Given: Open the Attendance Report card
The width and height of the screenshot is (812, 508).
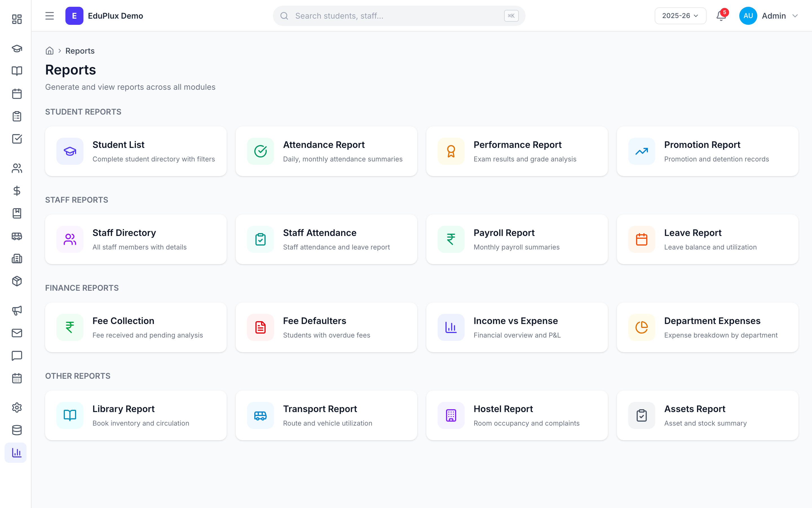Looking at the screenshot, I should 326,151.
